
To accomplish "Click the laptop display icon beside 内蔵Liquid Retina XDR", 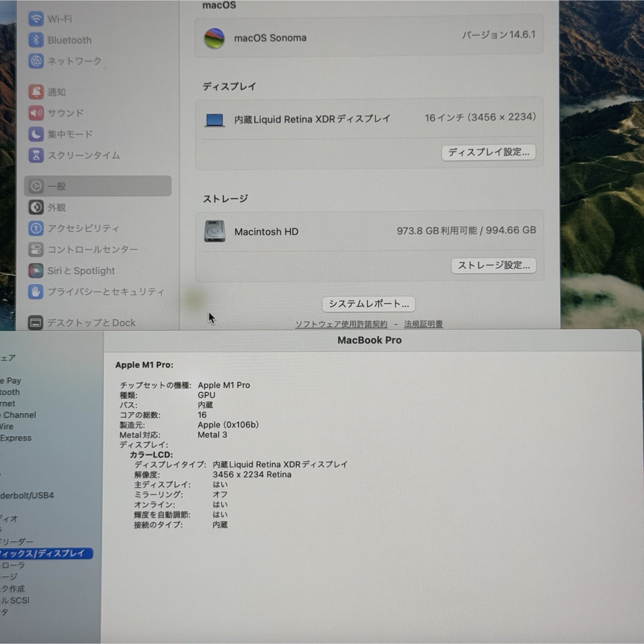I will pyautogui.click(x=215, y=120).
